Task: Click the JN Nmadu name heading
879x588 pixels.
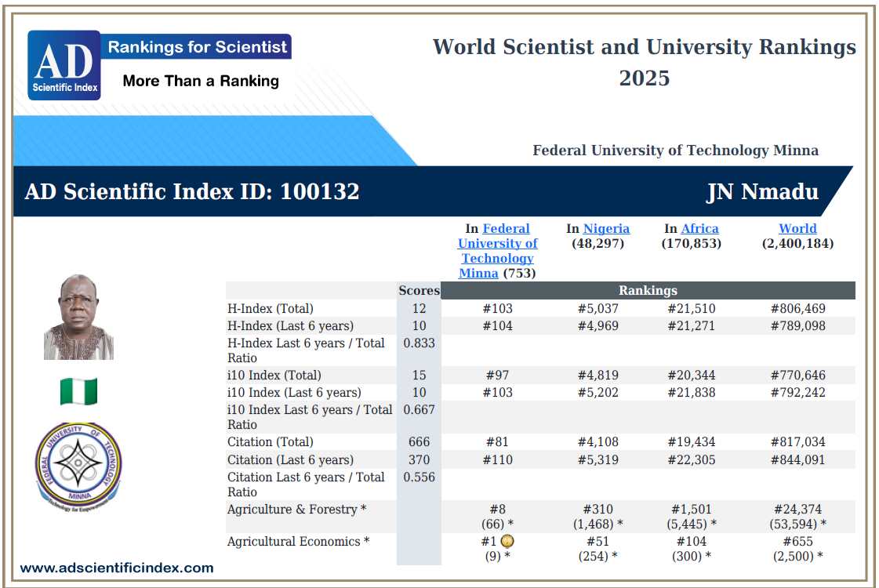Action: [762, 192]
